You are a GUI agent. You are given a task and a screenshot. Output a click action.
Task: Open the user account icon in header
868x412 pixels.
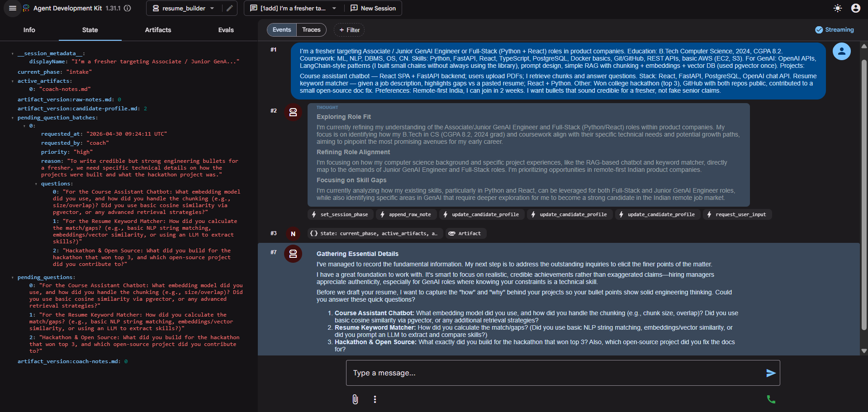[856, 8]
